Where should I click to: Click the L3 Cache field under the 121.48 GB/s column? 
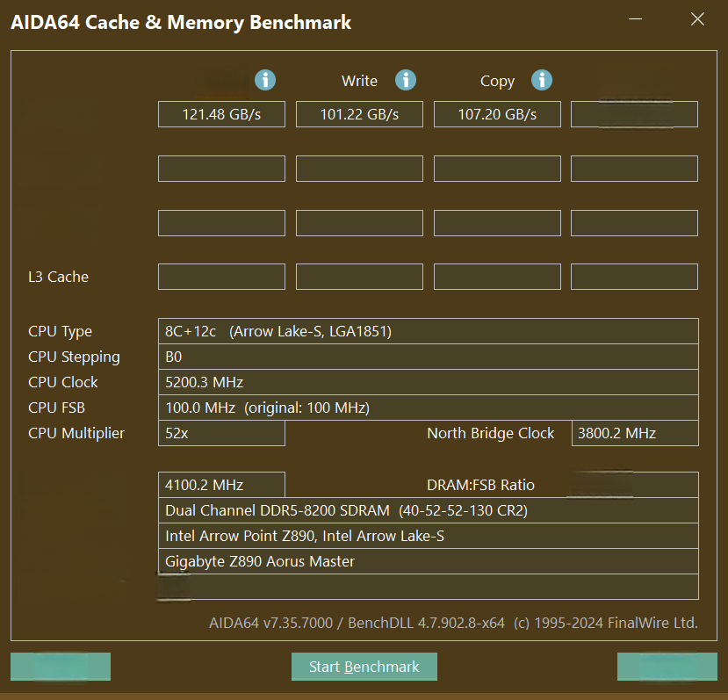point(221,277)
